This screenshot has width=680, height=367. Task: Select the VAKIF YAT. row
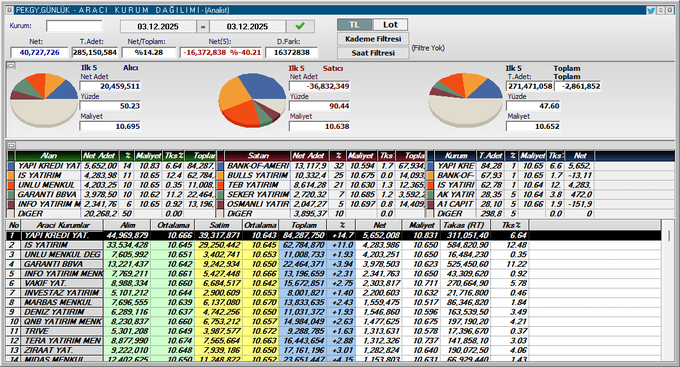pos(333,283)
